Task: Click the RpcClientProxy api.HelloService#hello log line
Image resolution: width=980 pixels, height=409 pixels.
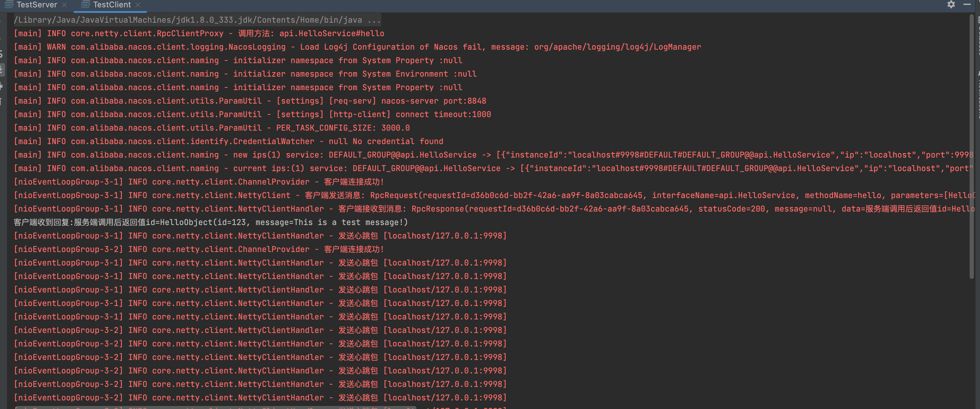Action: coord(198,33)
